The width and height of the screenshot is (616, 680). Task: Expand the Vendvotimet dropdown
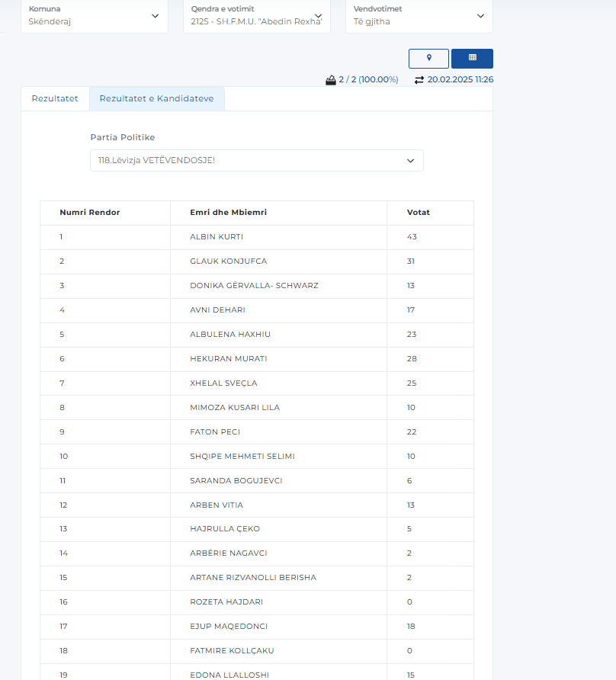(x=419, y=16)
